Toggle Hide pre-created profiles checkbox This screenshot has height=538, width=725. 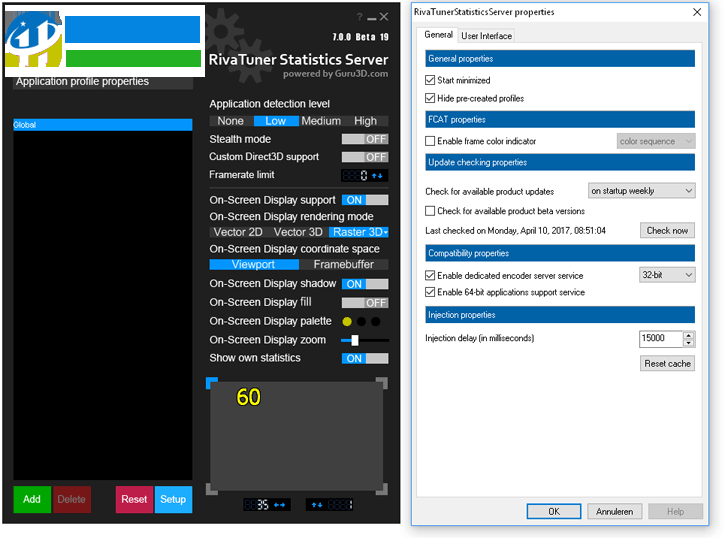[430, 98]
